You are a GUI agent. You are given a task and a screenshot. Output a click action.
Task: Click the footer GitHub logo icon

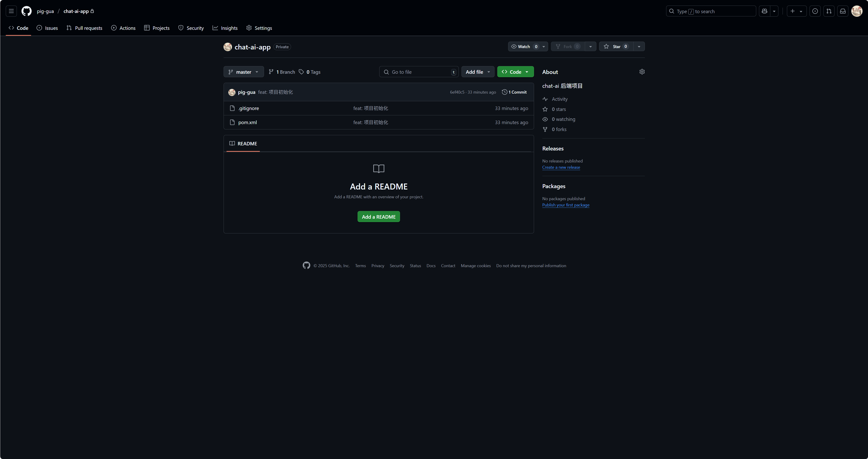[x=306, y=266]
